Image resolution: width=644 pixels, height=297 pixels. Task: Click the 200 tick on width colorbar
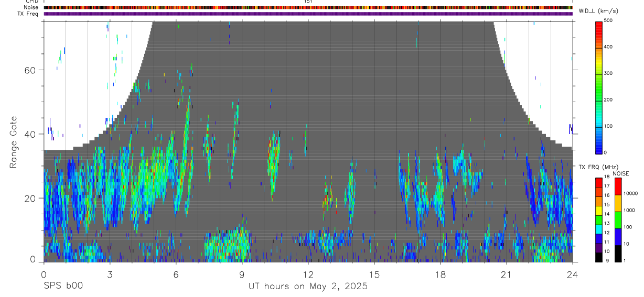pos(609,100)
